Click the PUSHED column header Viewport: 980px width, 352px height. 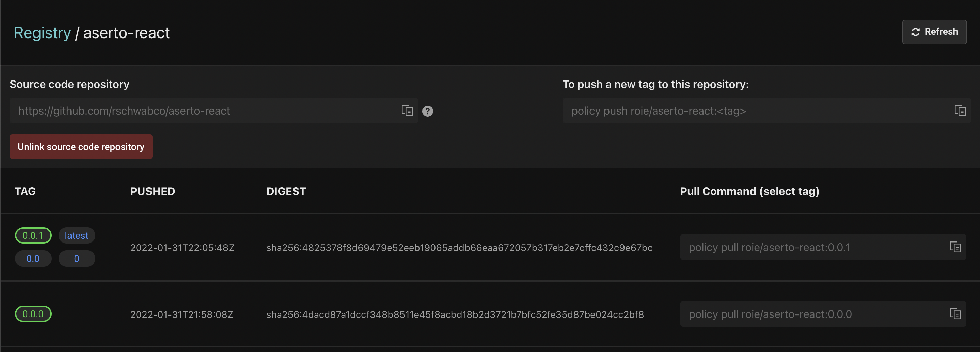[153, 191]
